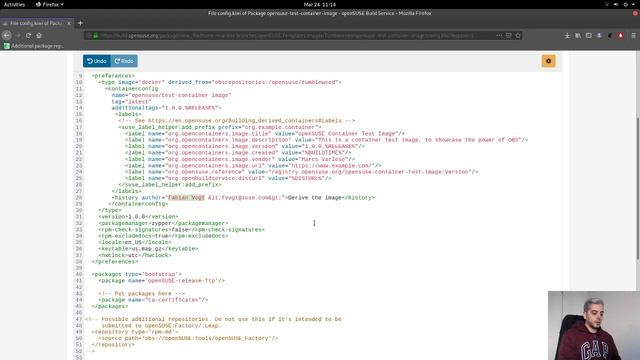Click the volume icon in the system tray

(616, 4)
